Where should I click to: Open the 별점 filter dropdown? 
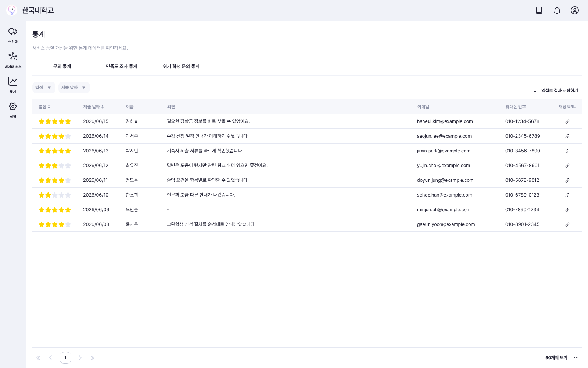pos(44,88)
